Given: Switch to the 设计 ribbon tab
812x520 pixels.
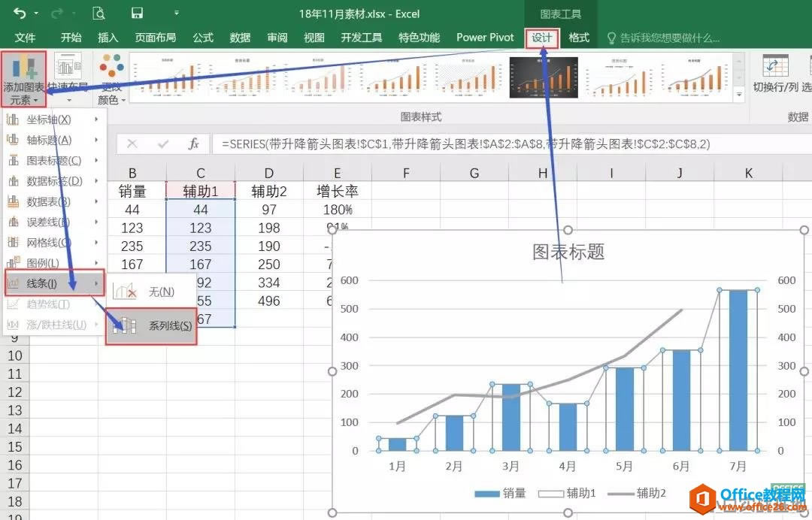Looking at the screenshot, I should click(543, 38).
